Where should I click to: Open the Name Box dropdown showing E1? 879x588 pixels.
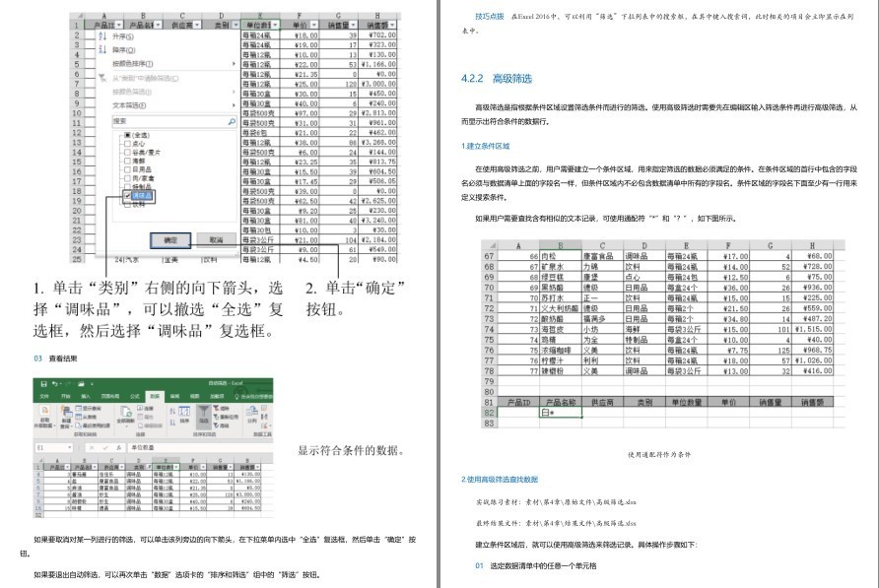click(x=70, y=448)
